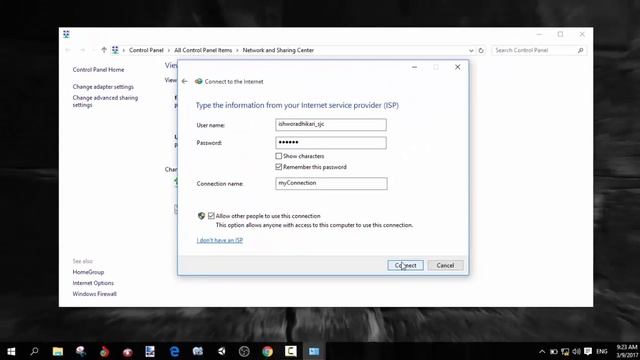The image size is (640, 360).
Task: Click the ENG language indicator
Action: coord(602,351)
